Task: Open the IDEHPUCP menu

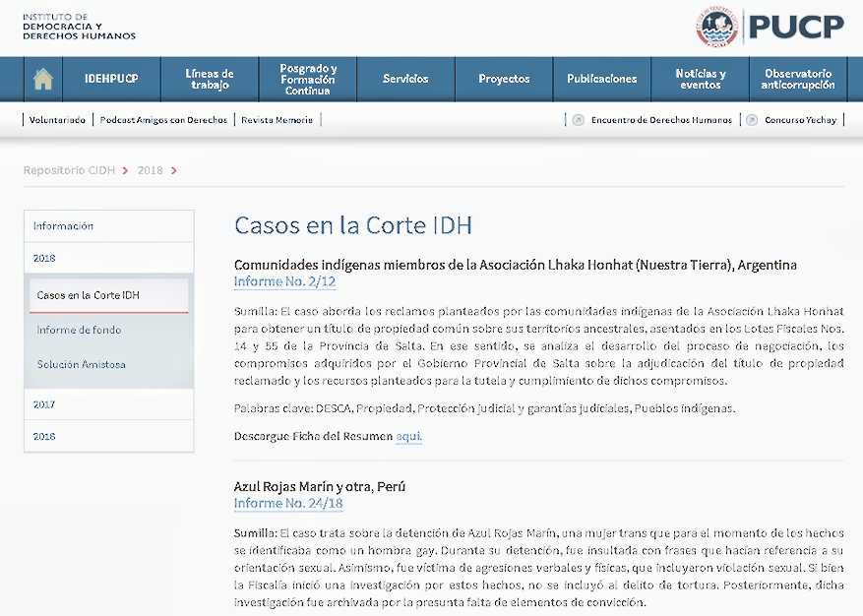Action: 111,79
